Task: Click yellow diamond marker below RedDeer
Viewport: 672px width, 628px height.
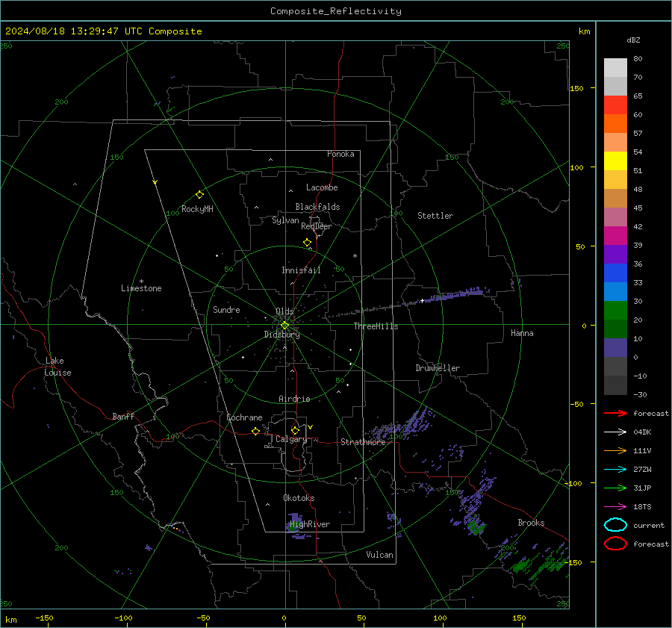Action: 308,243
